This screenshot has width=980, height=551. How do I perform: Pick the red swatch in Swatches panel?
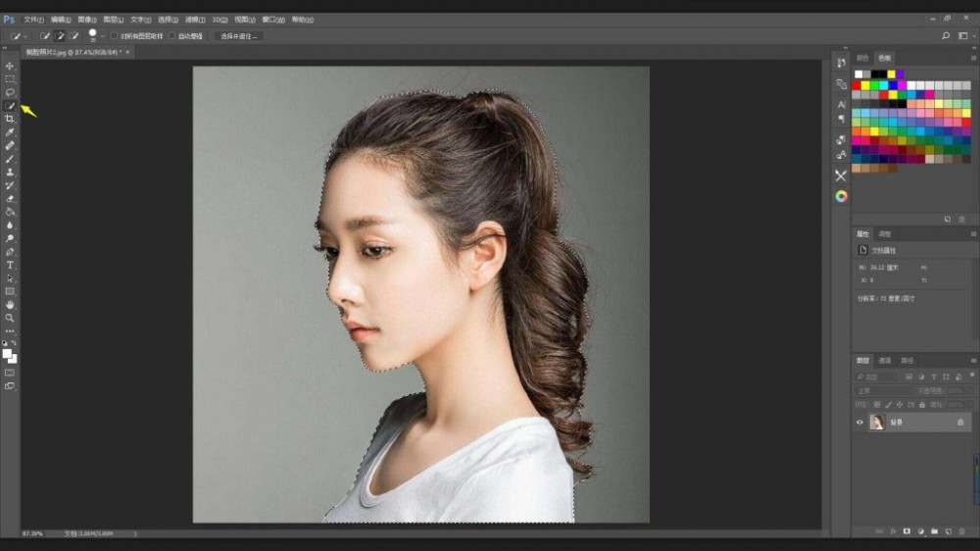(857, 85)
